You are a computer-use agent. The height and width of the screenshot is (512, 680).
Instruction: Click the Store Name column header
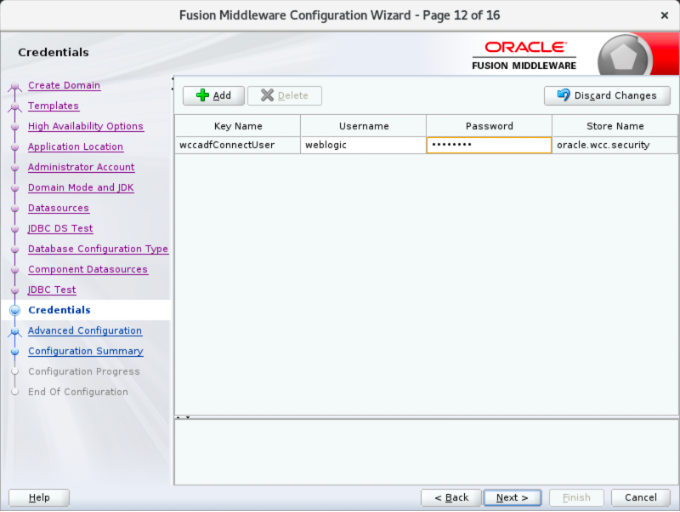point(615,126)
